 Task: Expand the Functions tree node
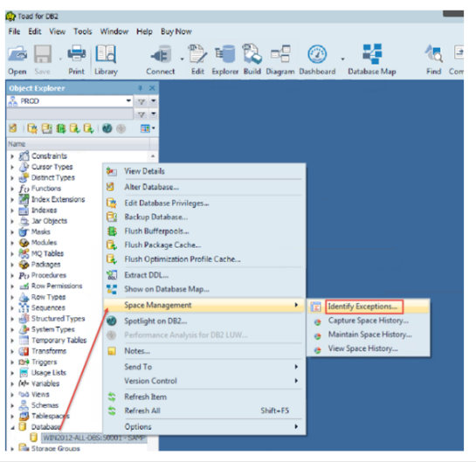pyautogui.click(x=12, y=189)
